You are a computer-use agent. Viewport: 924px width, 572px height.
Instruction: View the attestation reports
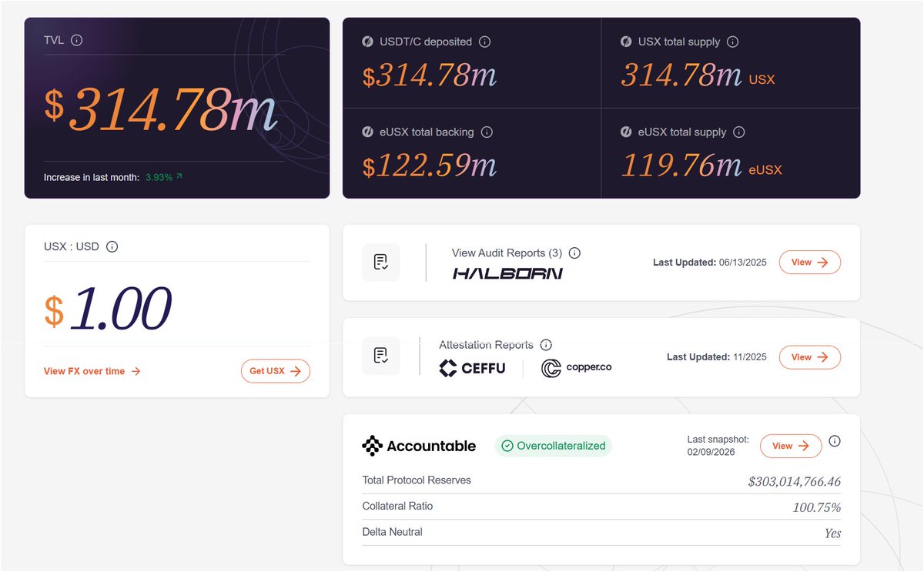pos(809,357)
